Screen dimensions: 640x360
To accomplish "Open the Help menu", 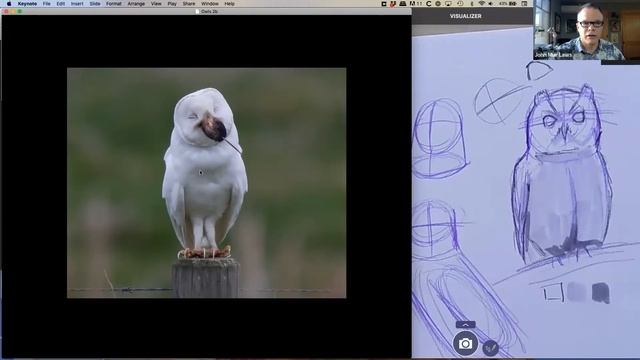I will click(x=229, y=4).
